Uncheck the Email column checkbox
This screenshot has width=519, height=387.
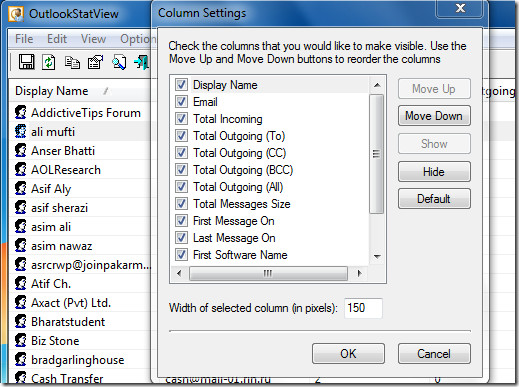pyautogui.click(x=181, y=101)
